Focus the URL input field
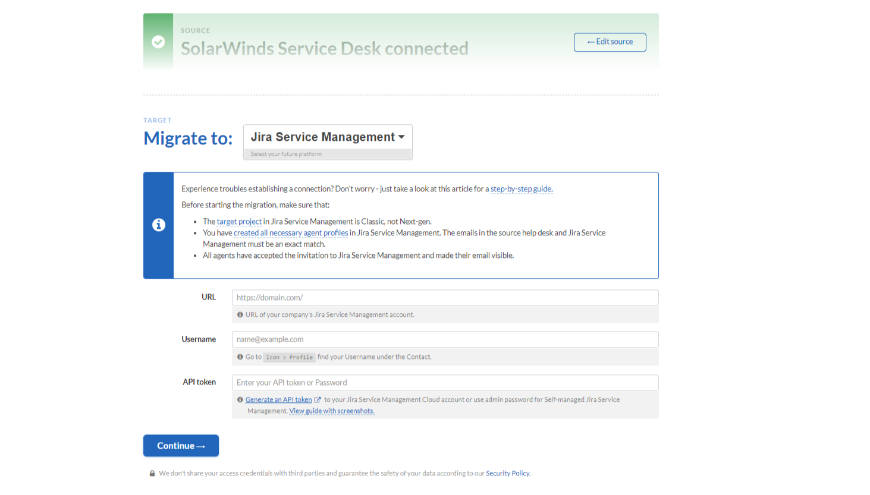This screenshot has height=495, width=870. [445, 297]
